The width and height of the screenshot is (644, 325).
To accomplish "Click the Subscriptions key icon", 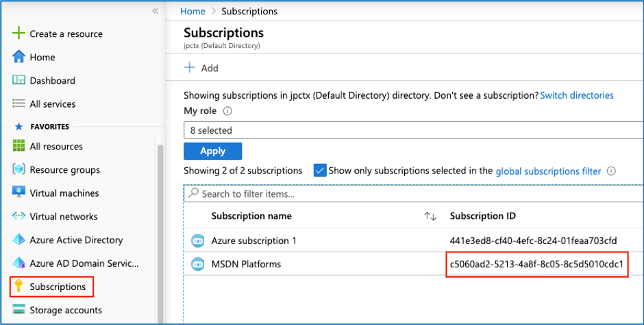I will click(19, 286).
